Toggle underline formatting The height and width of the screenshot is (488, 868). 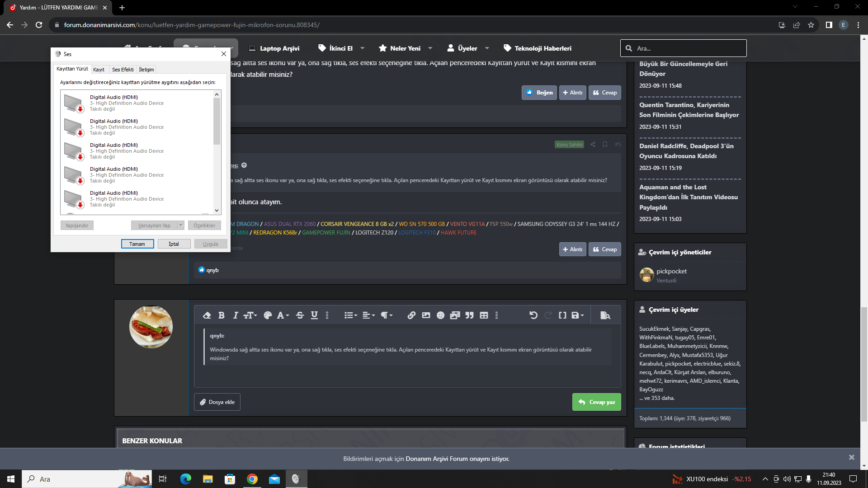[x=314, y=315]
